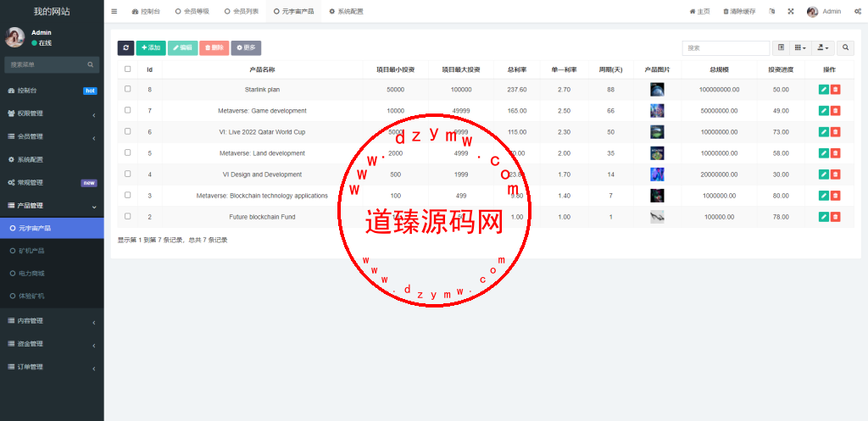The image size is (868, 421).
Task: Check the box for row Id 3
Action: [128, 195]
